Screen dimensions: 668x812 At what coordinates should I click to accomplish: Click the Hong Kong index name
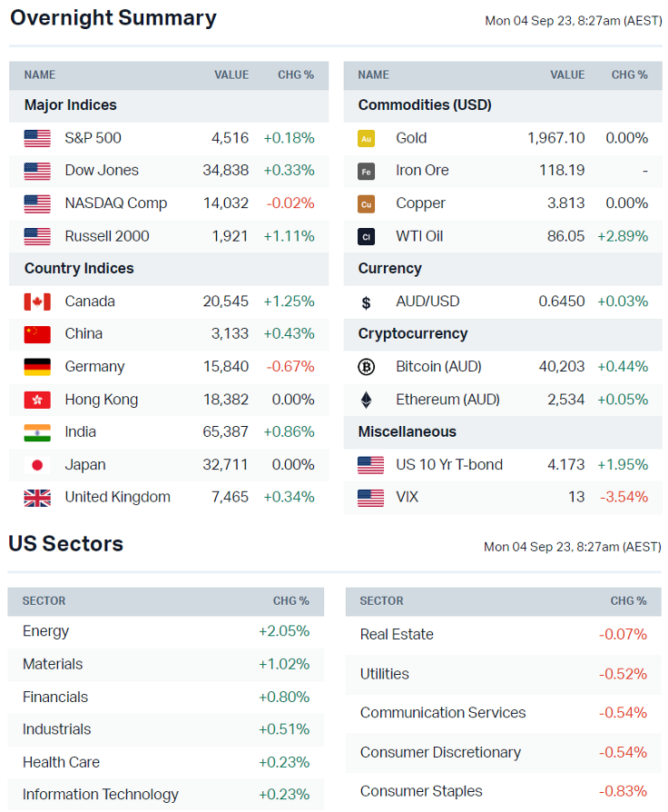point(101,400)
